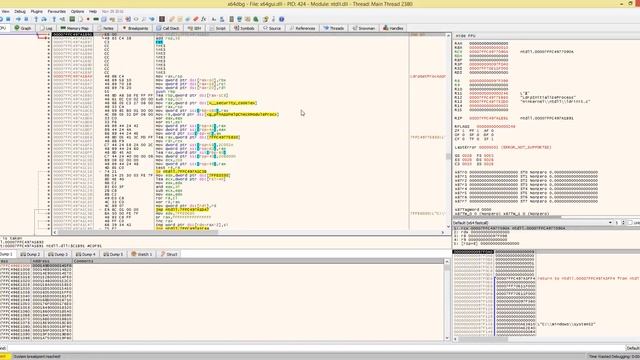Click the Calculator toolbar icon
The width and height of the screenshot is (640, 360).
pyautogui.click(x=231, y=19)
